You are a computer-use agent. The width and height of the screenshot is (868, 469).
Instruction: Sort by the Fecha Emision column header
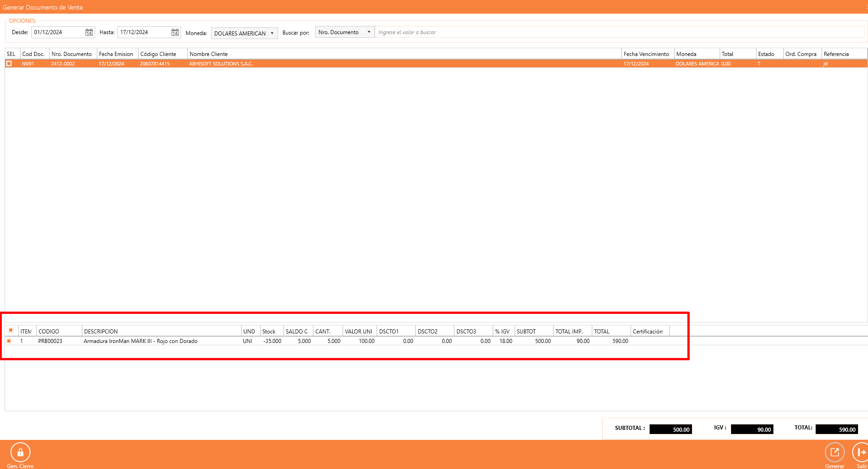coord(118,54)
